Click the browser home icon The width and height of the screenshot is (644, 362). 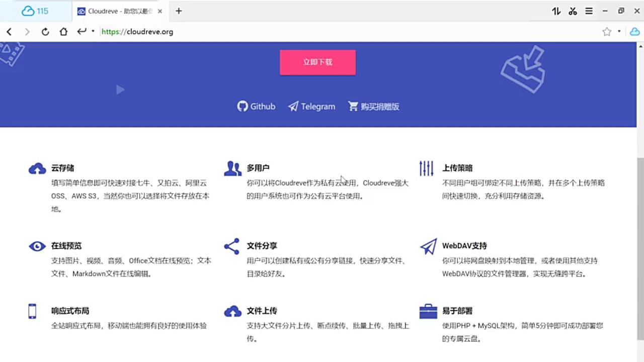tap(63, 32)
